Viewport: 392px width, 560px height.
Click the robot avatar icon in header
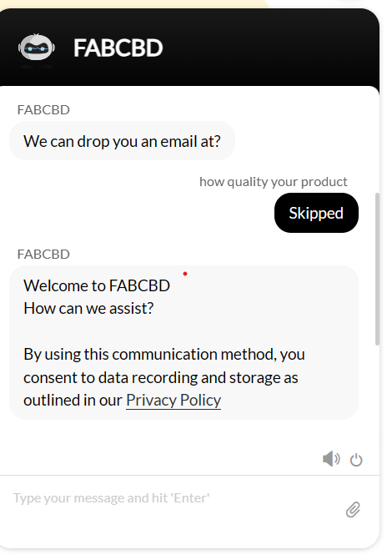[x=37, y=47]
